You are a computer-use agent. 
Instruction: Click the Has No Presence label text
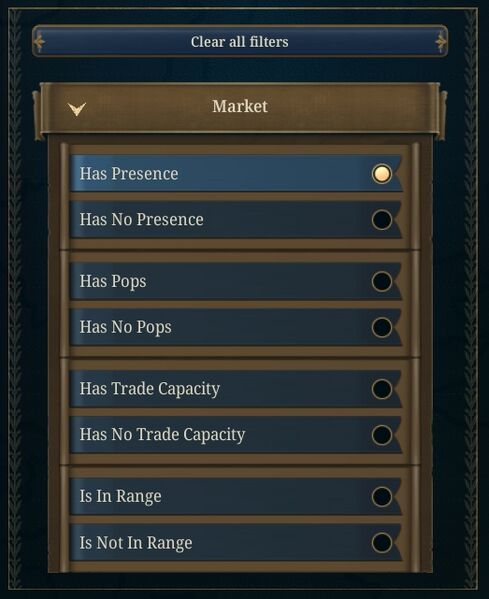(x=141, y=220)
